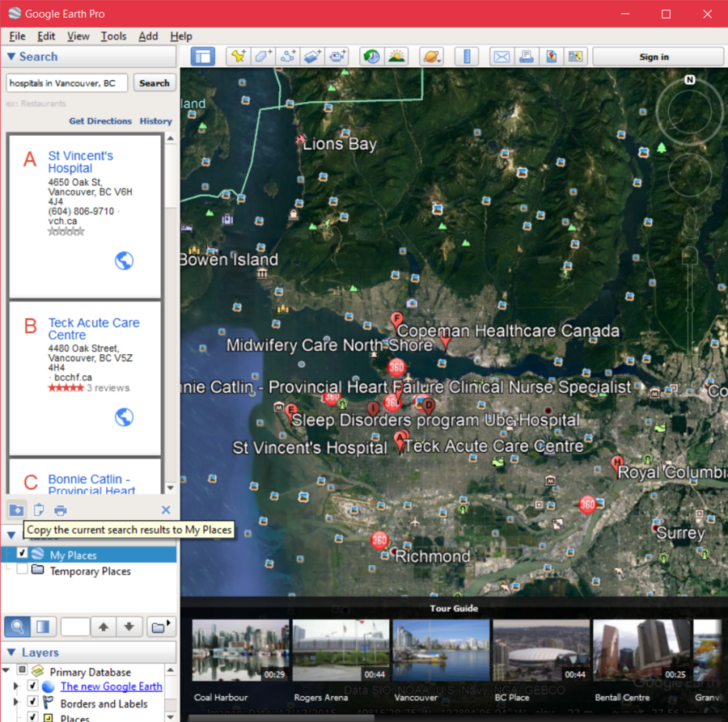Click the email icon to share the view
The image size is (728, 722).
coord(501,56)
